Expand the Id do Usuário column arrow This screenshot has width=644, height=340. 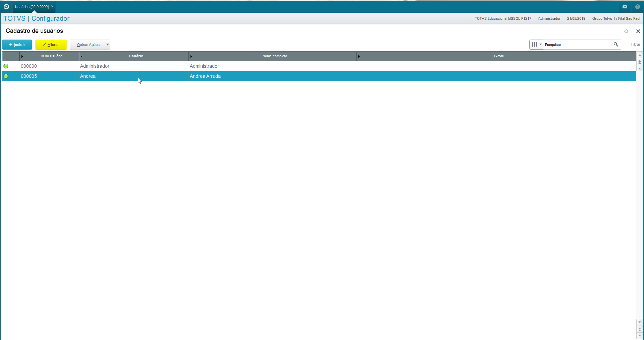coord(22,56)
